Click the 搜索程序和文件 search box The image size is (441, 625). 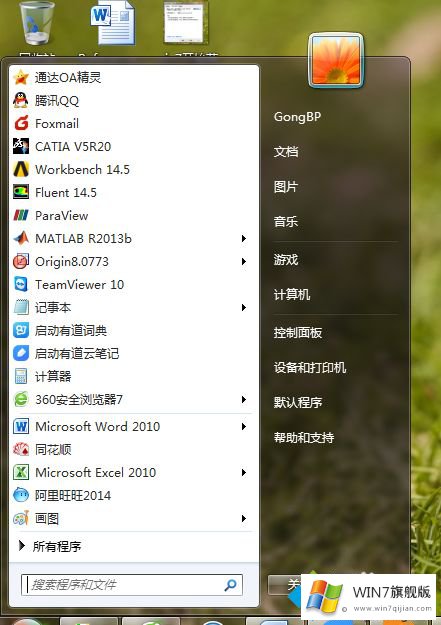132,585
